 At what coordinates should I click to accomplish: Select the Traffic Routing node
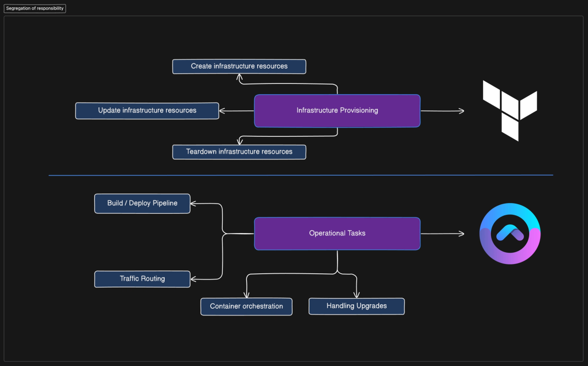[142, 279]
